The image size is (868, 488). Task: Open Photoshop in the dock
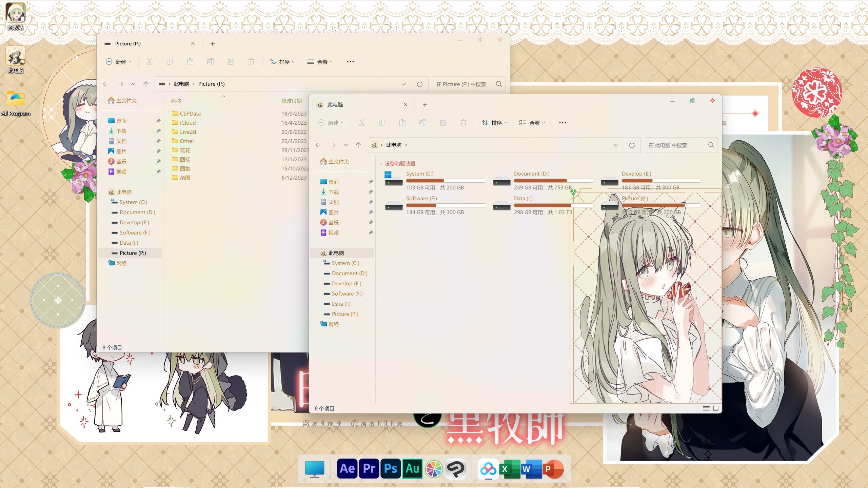point(391,469)
